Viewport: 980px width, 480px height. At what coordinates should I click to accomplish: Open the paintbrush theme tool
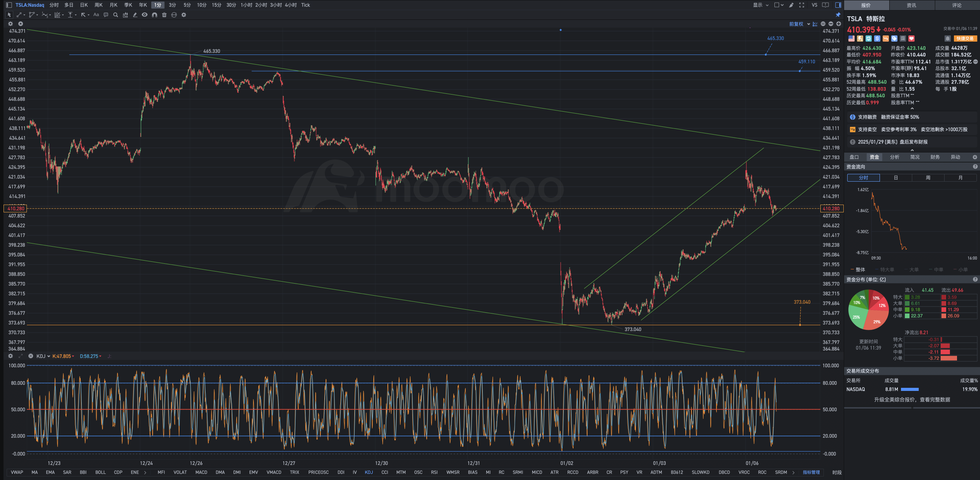click(791, 5)
